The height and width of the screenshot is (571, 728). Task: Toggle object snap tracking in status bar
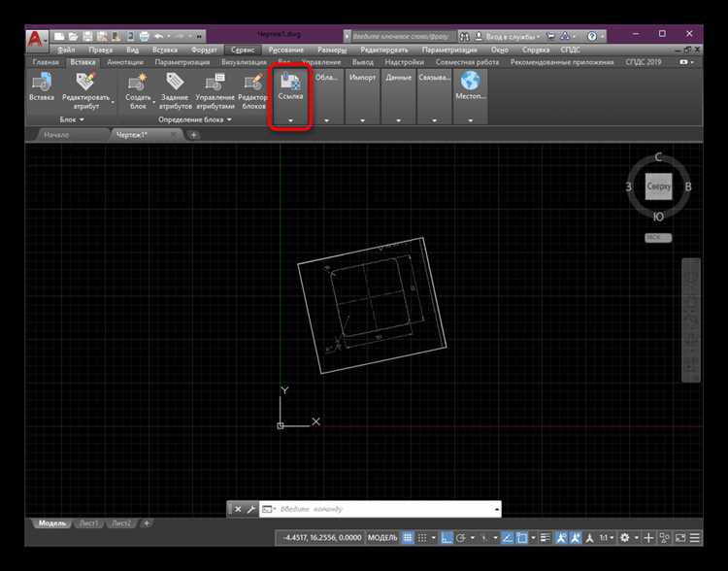pos(508,538)
